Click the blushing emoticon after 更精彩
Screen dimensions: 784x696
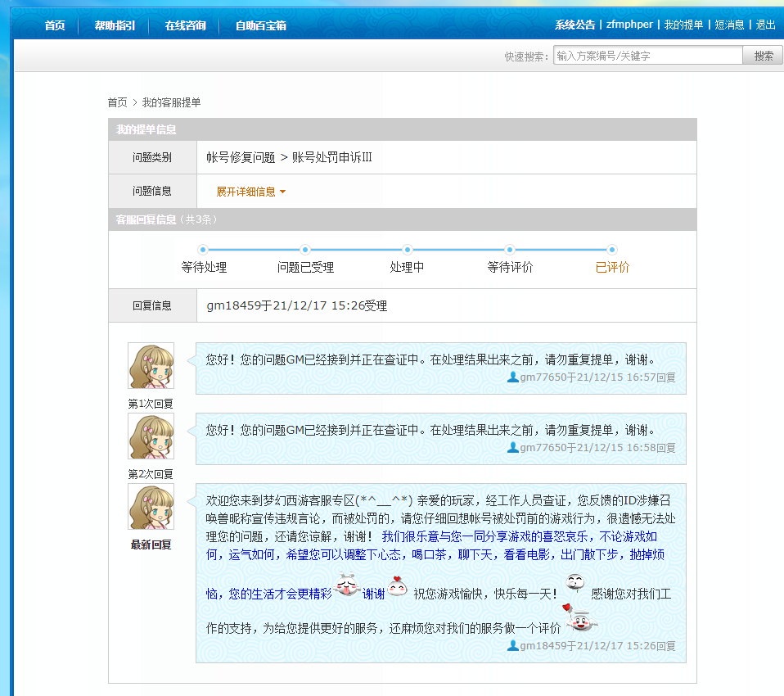(x=348, y=585)
